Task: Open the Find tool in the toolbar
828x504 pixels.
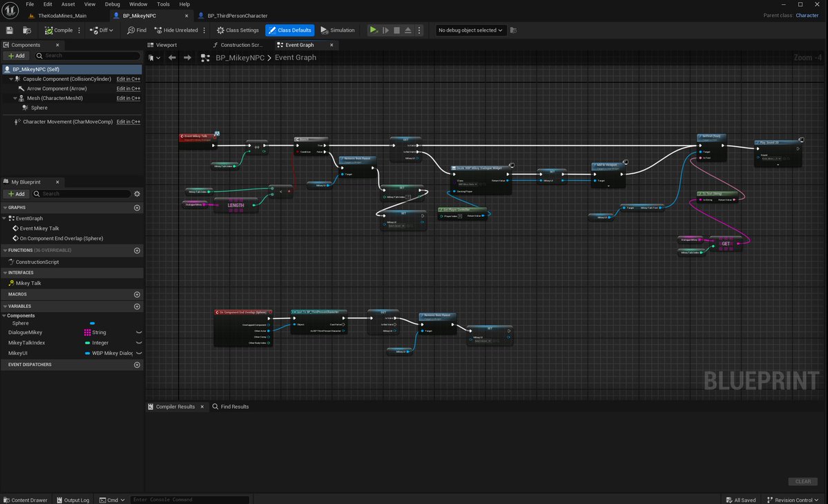Action: pos(136,30)
